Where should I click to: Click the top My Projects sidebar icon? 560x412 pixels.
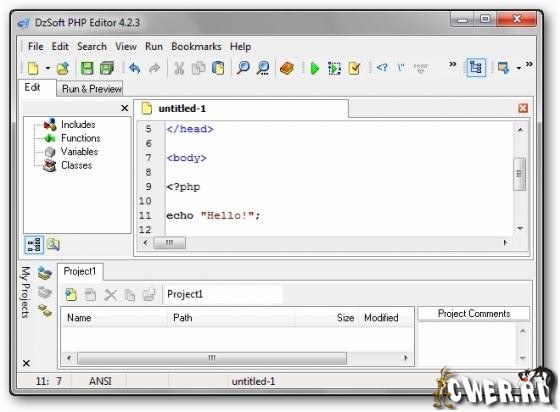click(45, 273)
